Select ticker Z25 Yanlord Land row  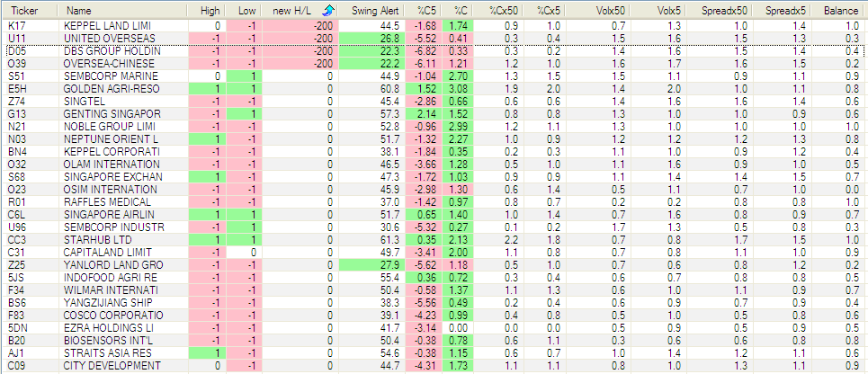tap(16, 266)
